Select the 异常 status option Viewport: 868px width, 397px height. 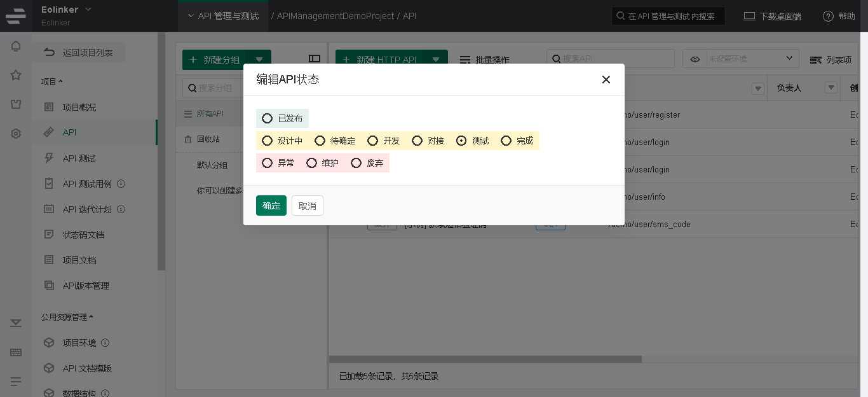[267, 163]
